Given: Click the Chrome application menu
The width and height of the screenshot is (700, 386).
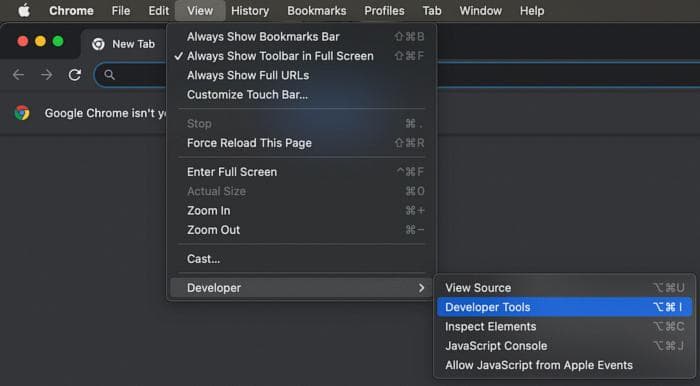Looking at the screenshot, I should coord(71,11).
